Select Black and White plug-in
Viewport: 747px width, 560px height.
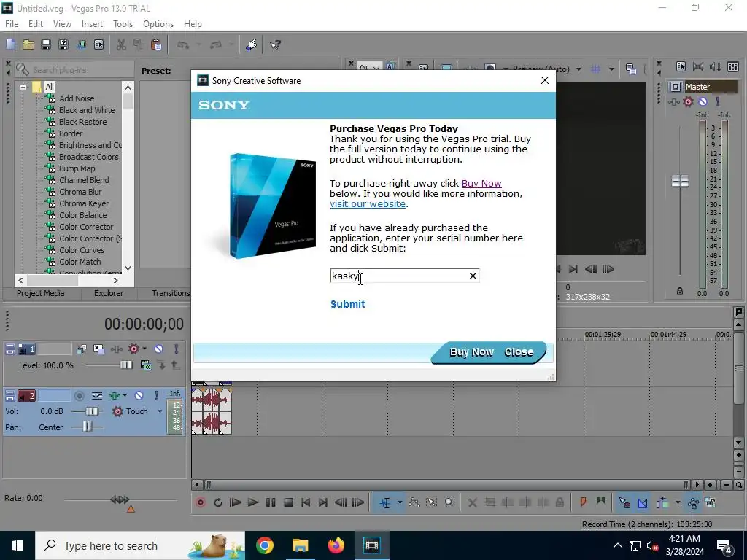click(x=87, y=110)
